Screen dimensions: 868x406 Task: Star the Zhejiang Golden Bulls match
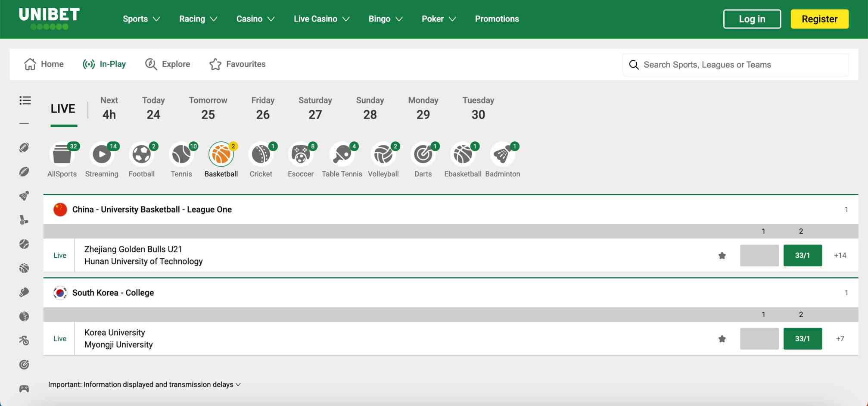[721, 255]
